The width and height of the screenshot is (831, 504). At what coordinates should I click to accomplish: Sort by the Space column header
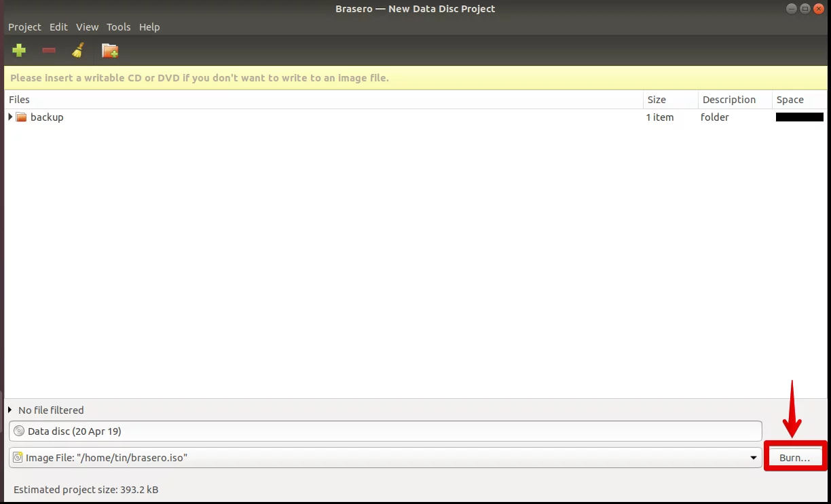(x=799, y=100)
